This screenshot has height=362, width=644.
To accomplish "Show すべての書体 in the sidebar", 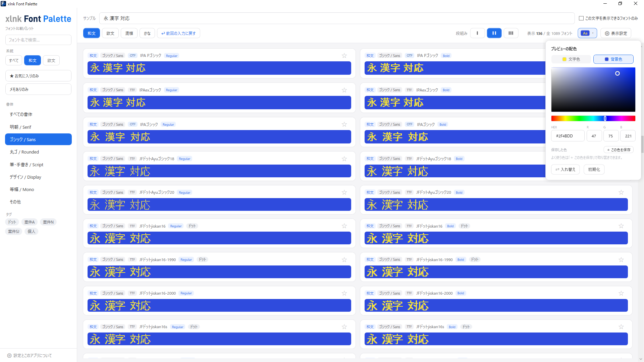I will click(38, 114).
